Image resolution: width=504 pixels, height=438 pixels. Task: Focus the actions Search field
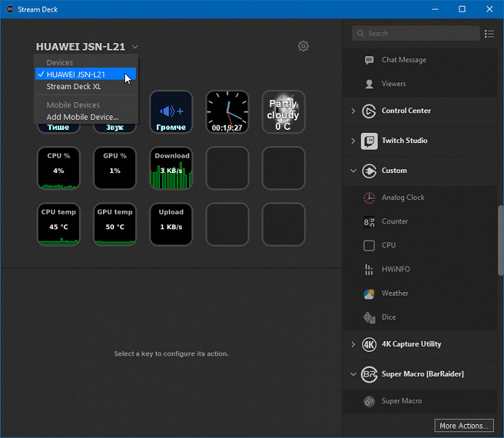click(416, 34)
